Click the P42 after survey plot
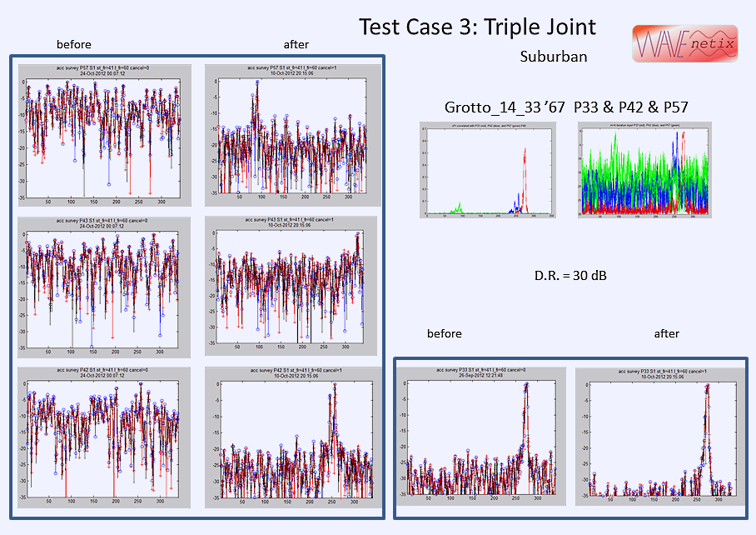The width and height of the screenshot is (756, 535). 291,437
